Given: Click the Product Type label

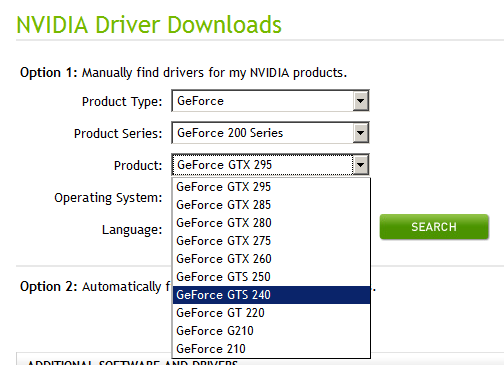Looking at the screenshot, I should 122,101.
